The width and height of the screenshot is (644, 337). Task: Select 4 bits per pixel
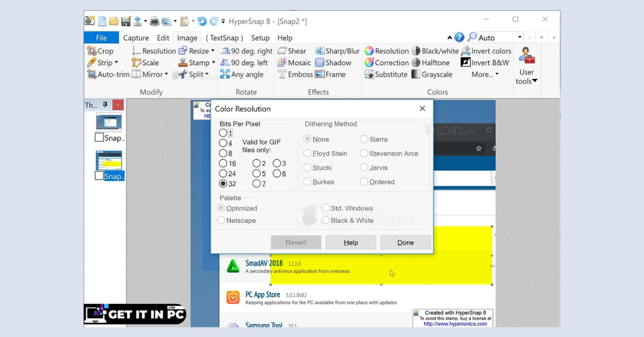tap(223, 143)
